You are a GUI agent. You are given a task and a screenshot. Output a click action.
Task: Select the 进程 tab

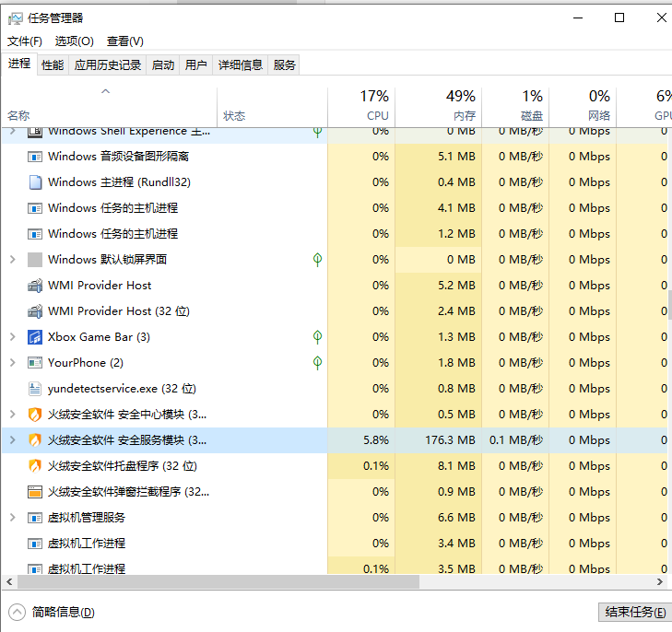click(x=19, y=64)
